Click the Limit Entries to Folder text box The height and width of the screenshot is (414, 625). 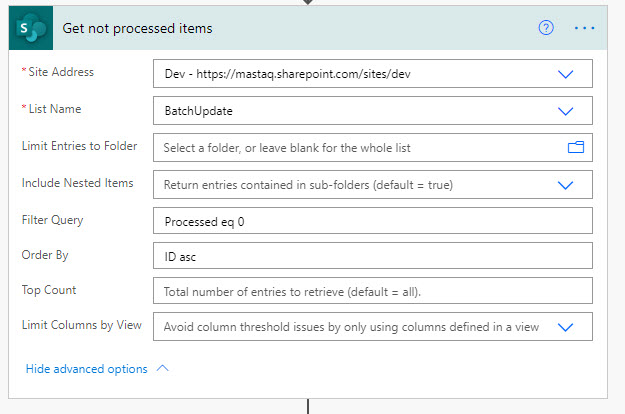[x=360, y=147]
